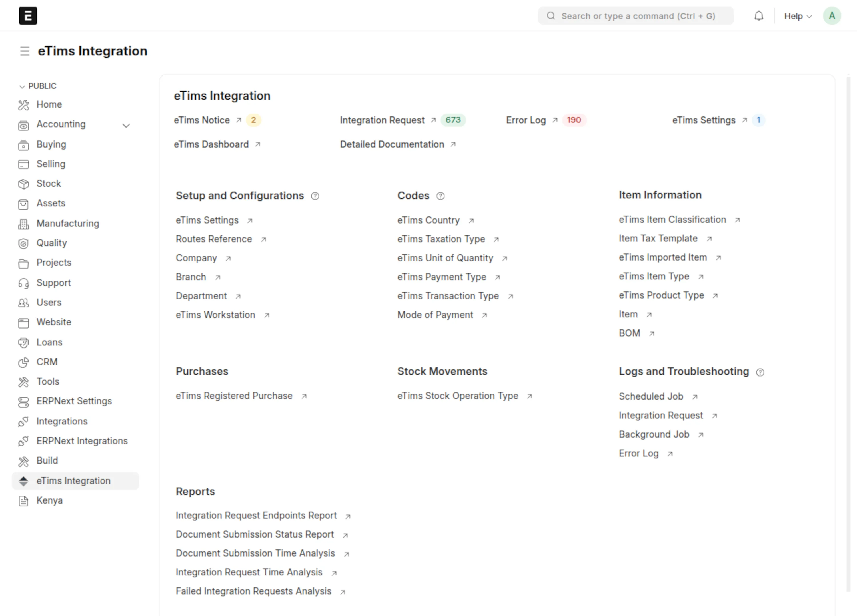Open the Company link

(196, 258)
